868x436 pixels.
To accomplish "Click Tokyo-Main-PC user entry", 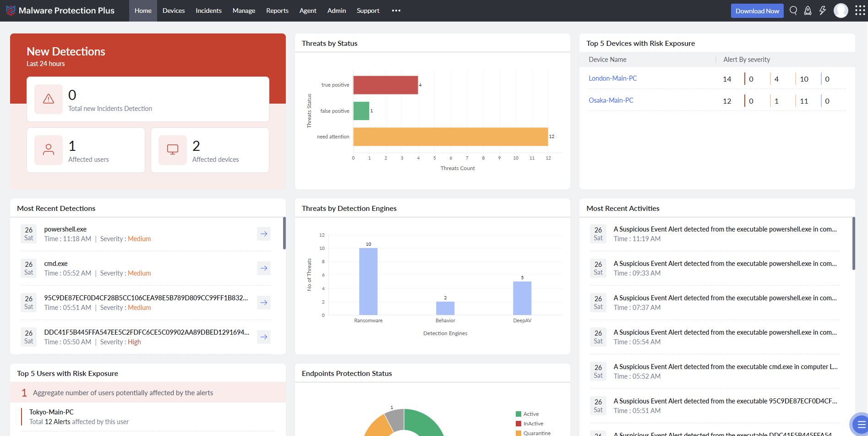I will point(147,417).
